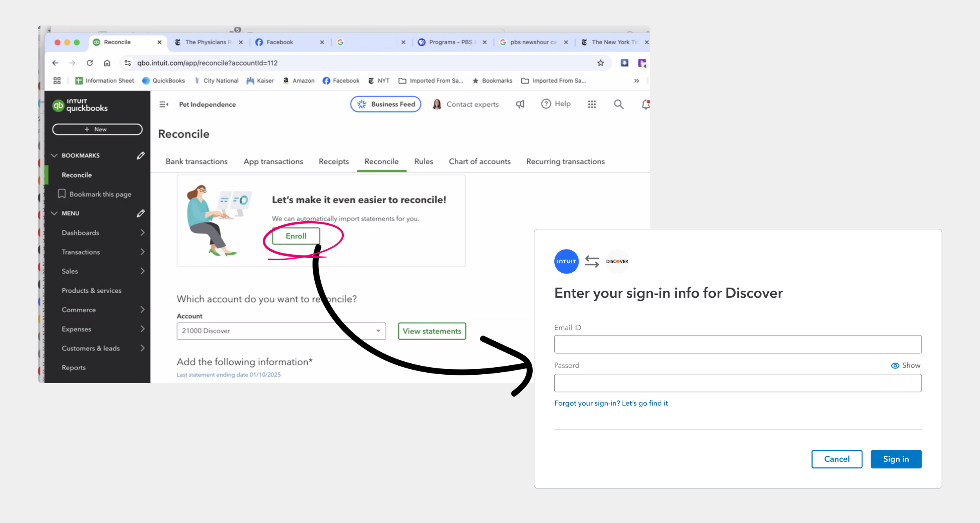Click the QuickBooks search magnifier icon
The image size is (980, 523).
[619, 104]
